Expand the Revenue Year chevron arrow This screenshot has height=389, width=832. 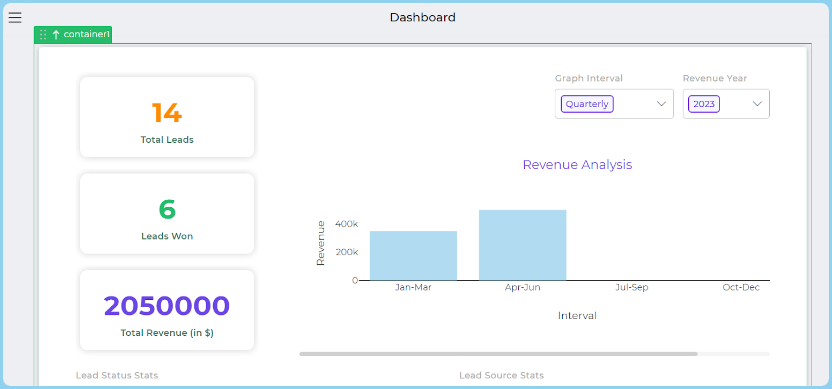(757, 103)
